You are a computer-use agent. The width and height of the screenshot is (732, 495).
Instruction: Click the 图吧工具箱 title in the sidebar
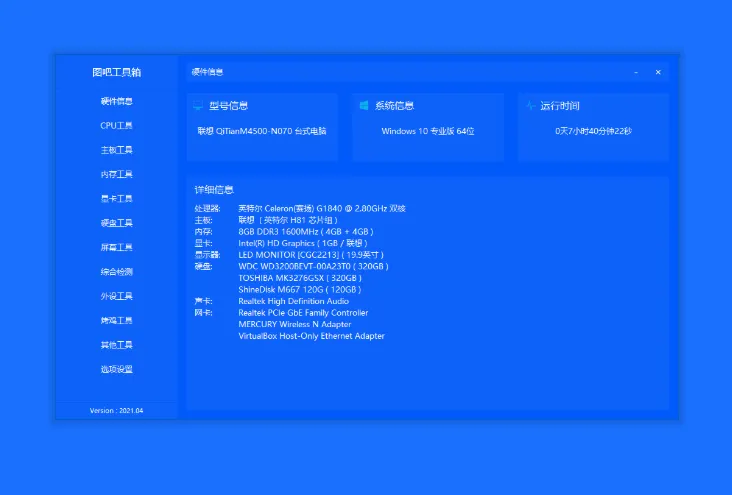click(x=116, y=72)
